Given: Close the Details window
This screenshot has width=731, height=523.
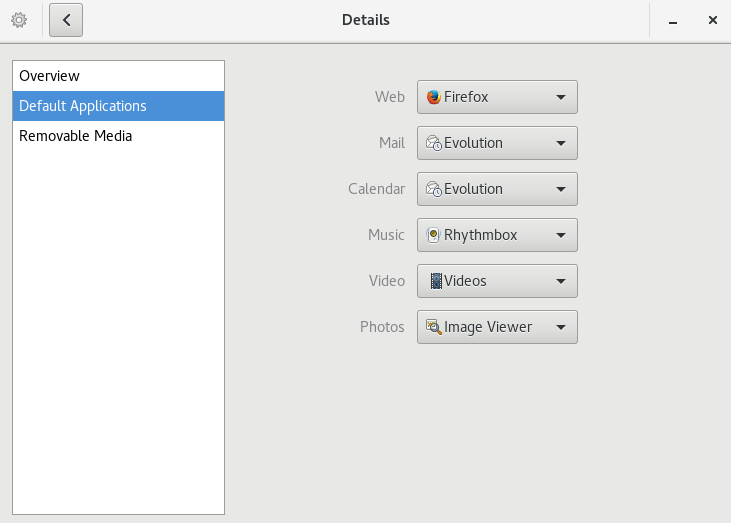Looking at the screenshot, I should pos(713,20).
